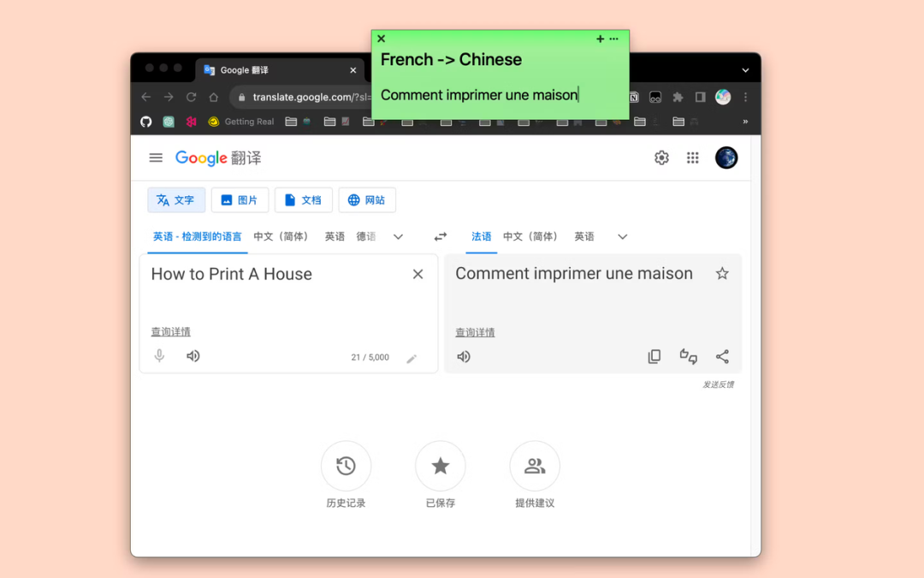
Task: Click the 发送反馈 feedback link
Action: pyautogui.click(x=718, y=384)
